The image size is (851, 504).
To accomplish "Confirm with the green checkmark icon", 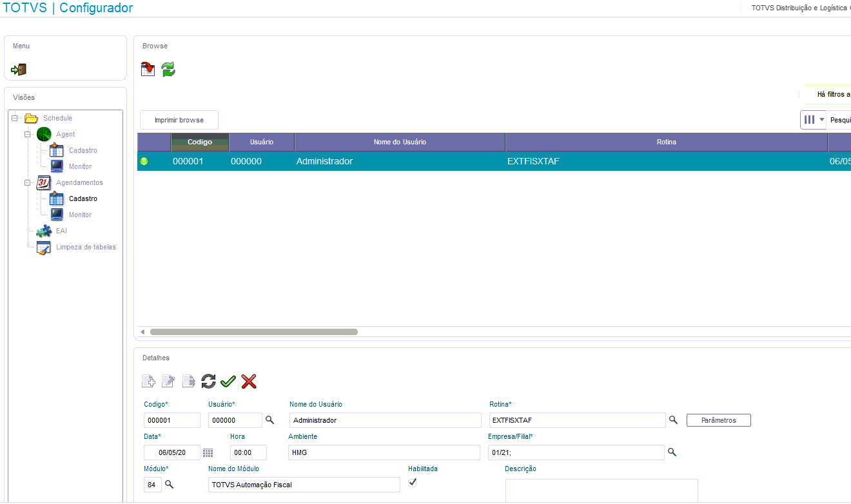I will point(228,382).
